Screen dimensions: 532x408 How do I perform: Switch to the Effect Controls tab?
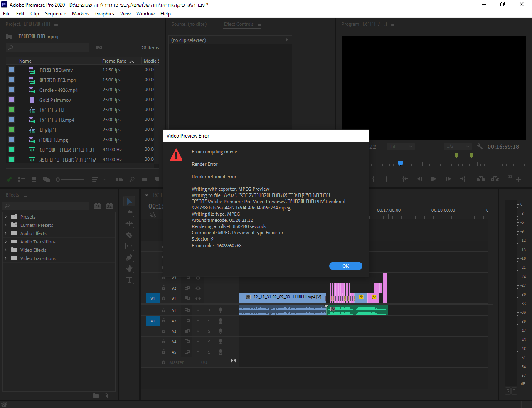(239, 24)
